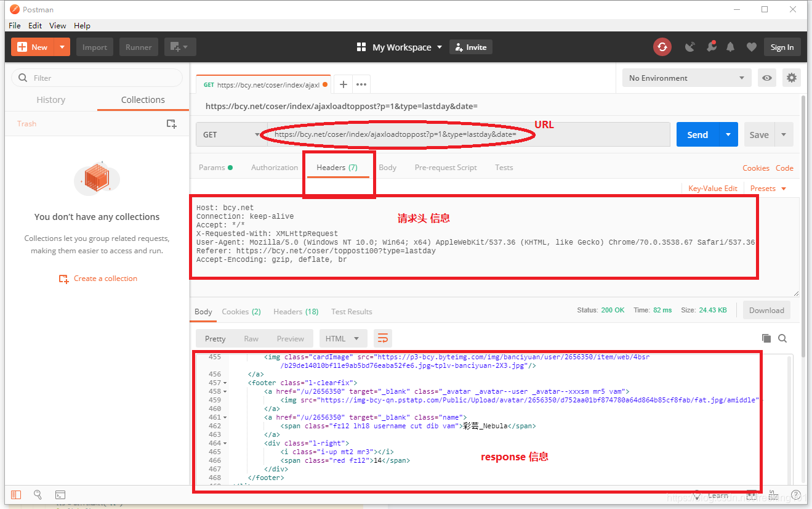Open the Pre-request Script tab
The image size is (812, 509).
(x=446, y=168)
